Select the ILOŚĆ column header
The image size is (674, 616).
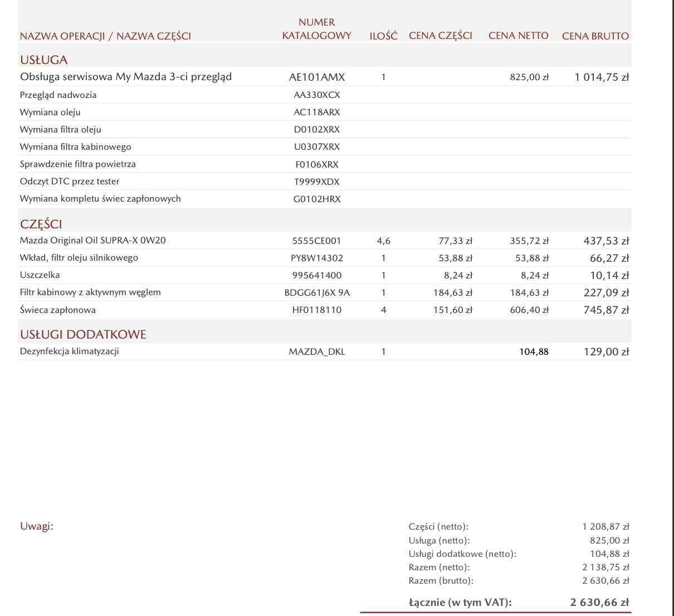click(x=383, y=36)
